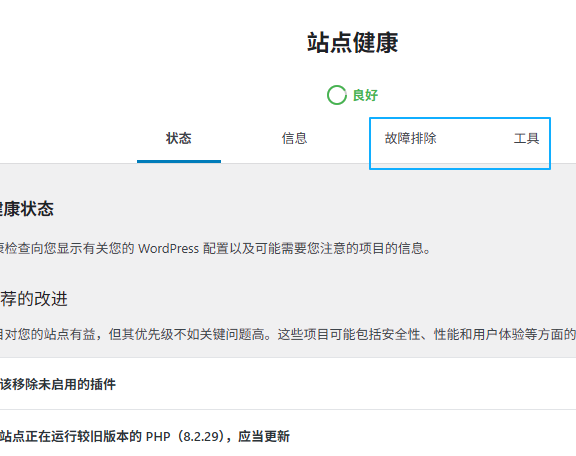576x456 pixels.
Task: Switch to the 状态 tab
Action: pos(179,139)
